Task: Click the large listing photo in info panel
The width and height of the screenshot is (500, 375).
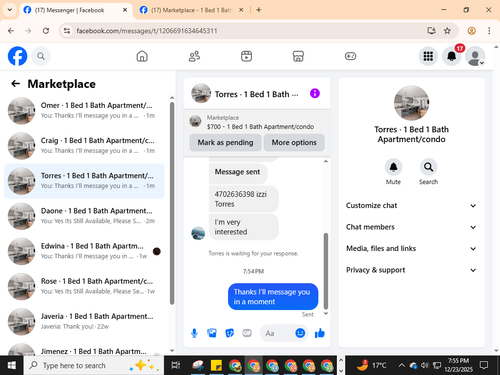Action: pyautogui.click(x=411, y=103)
